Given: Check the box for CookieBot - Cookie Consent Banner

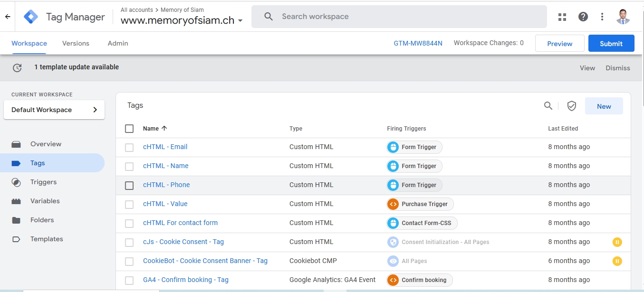Looking at the screenshot, I should coord(129,262).
